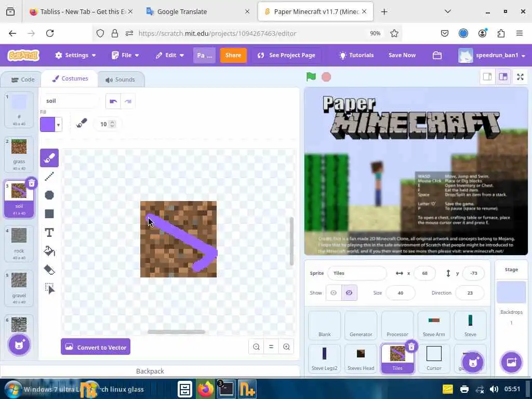Switch to the Costumes tab
This screenshot has width=532, height=399.
pyautogui.click(x=70, y=79)
